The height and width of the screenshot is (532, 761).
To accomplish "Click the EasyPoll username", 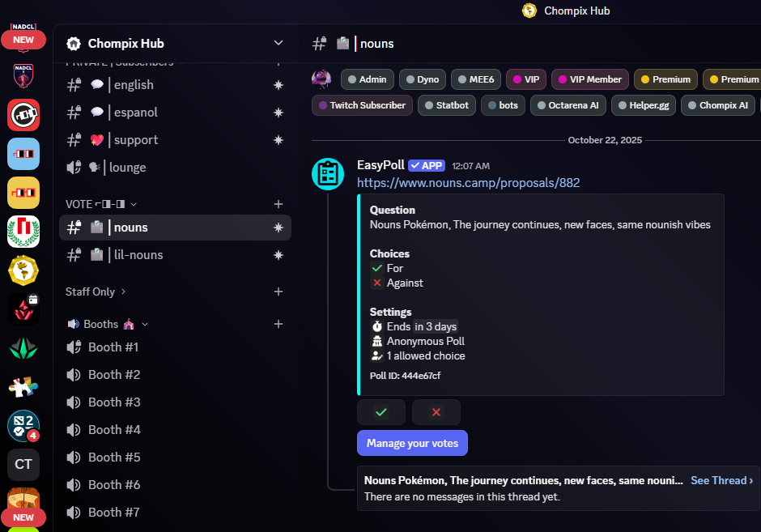I will [381, 165].
